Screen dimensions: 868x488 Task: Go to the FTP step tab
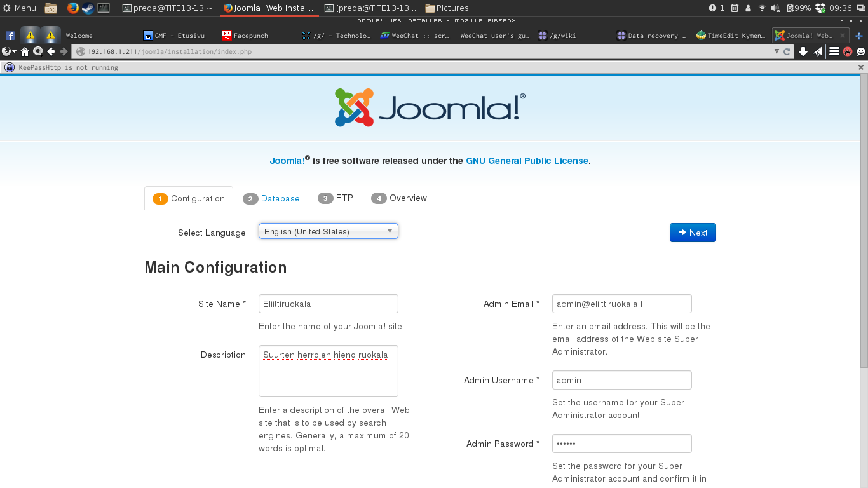tap(336, 198)
